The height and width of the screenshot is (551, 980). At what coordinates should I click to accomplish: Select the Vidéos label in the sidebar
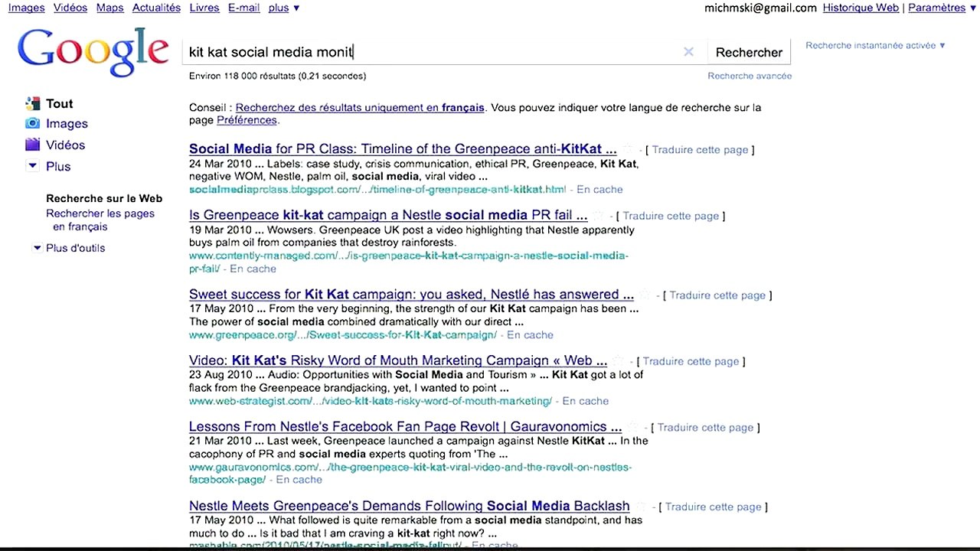[65, 145]
